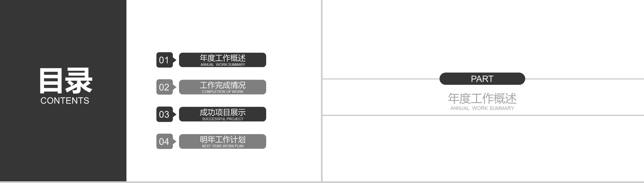Click the dark PART pill label
Image resolution: width=644 pixels, height=183 pixels.
pyautogui.click(x=482, y=79)
